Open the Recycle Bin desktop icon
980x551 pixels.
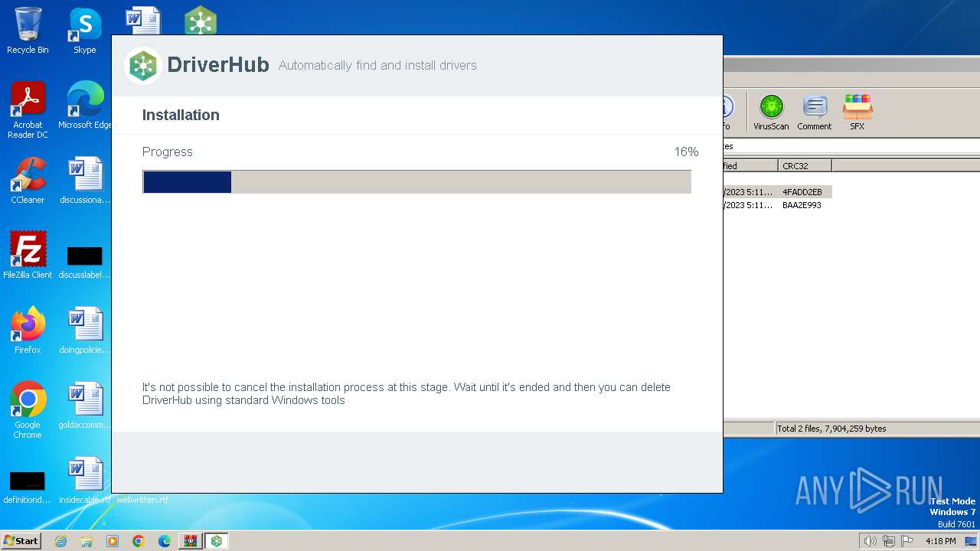tap(28, 31)
